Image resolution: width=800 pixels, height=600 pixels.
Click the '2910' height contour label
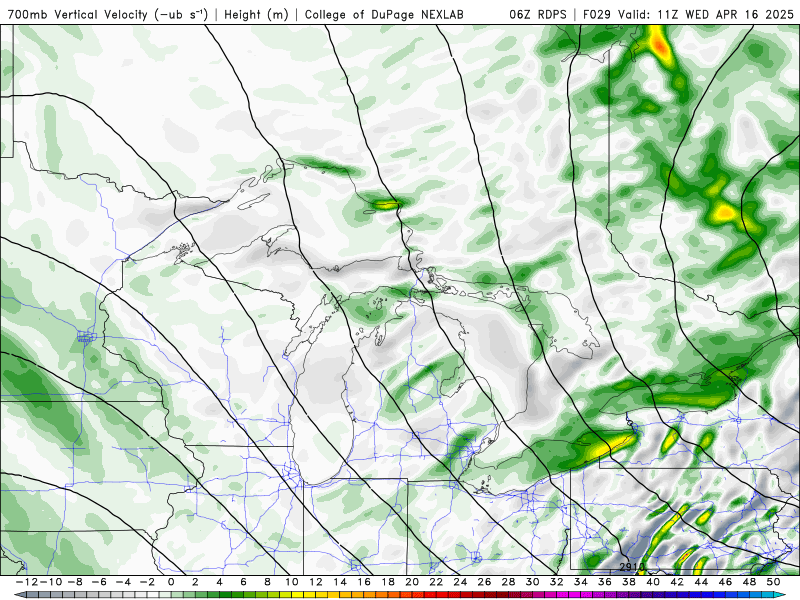(632, 567)
